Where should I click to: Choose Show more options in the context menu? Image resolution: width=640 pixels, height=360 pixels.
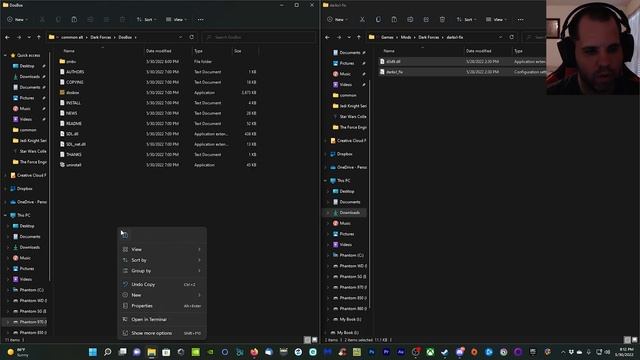pos(162,333)
